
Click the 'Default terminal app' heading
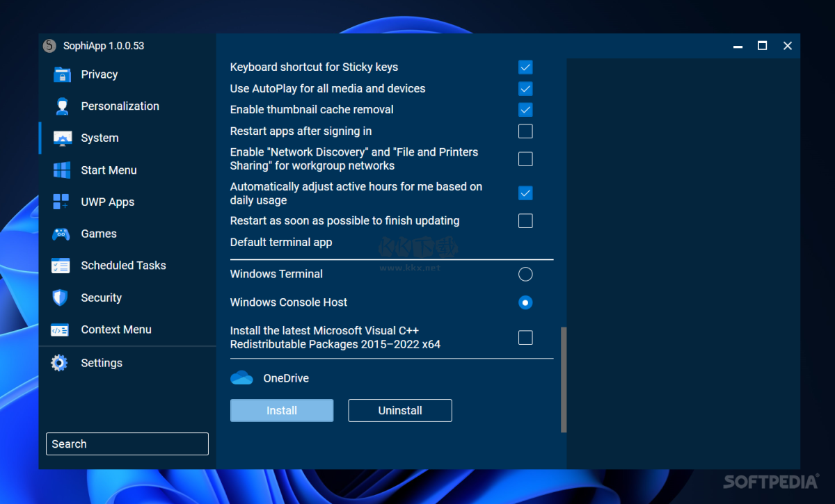[x=281, y=242]
